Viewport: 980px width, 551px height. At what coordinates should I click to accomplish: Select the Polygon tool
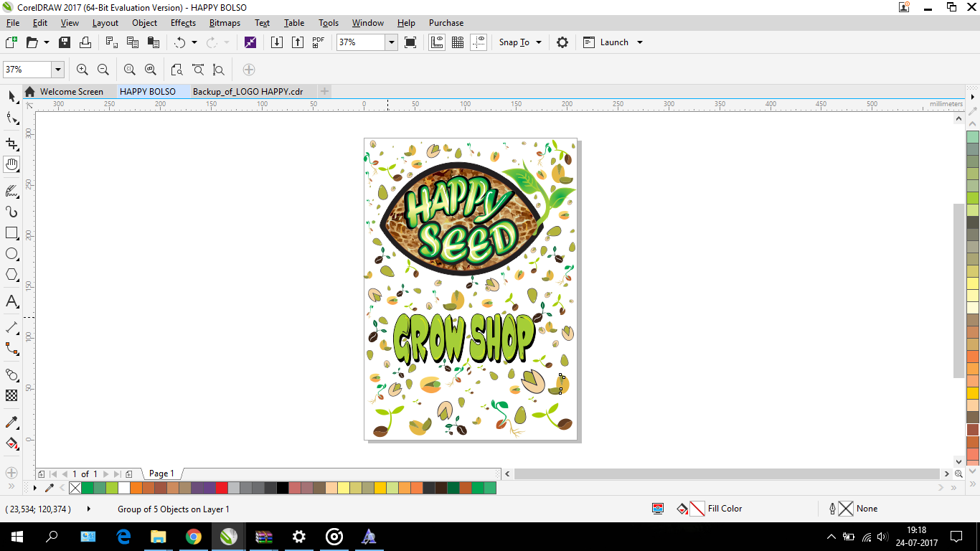11,275
